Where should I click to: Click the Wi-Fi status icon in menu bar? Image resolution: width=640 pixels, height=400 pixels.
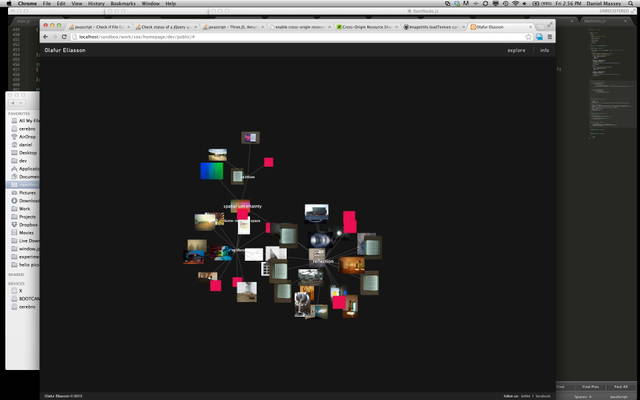coord(516,3)
